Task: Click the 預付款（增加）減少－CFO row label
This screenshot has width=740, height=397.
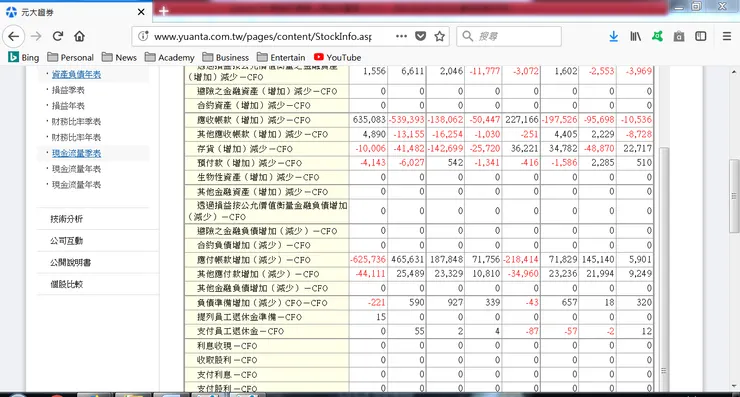Action: (249, 163)
